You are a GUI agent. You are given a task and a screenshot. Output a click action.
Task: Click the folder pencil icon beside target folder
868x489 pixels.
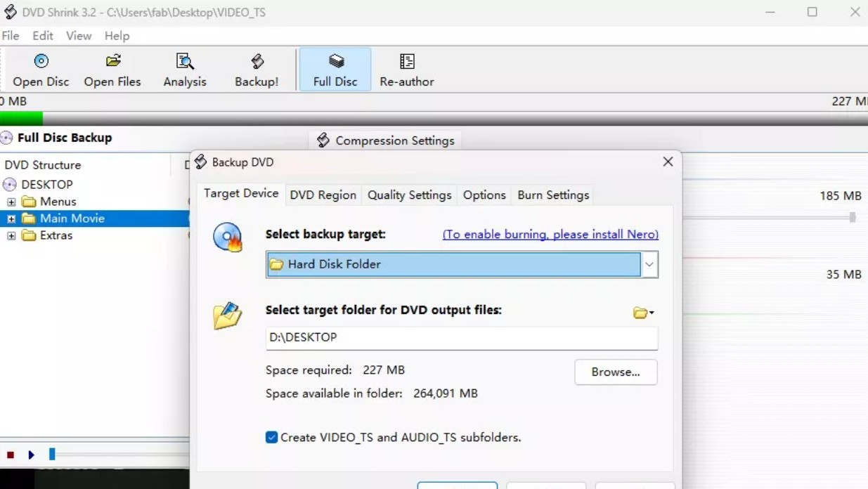click(x=228, y=316)
